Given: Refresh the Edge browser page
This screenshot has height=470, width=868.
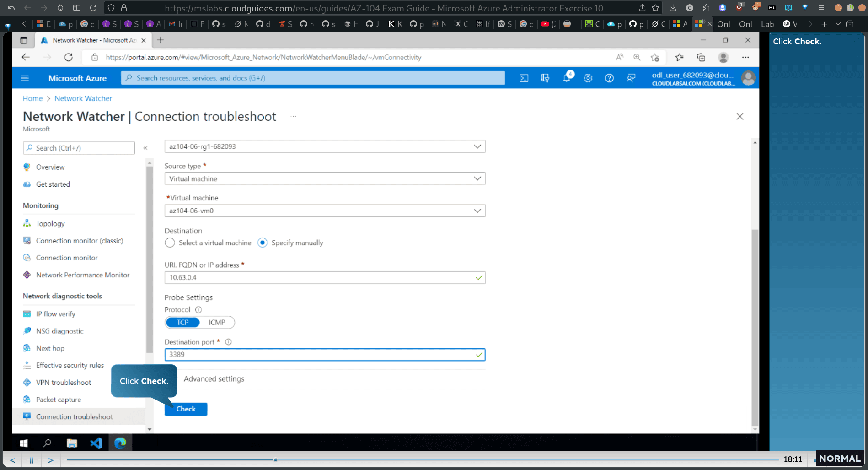Looking at the screenshot, I should click(x=69, y=57).
